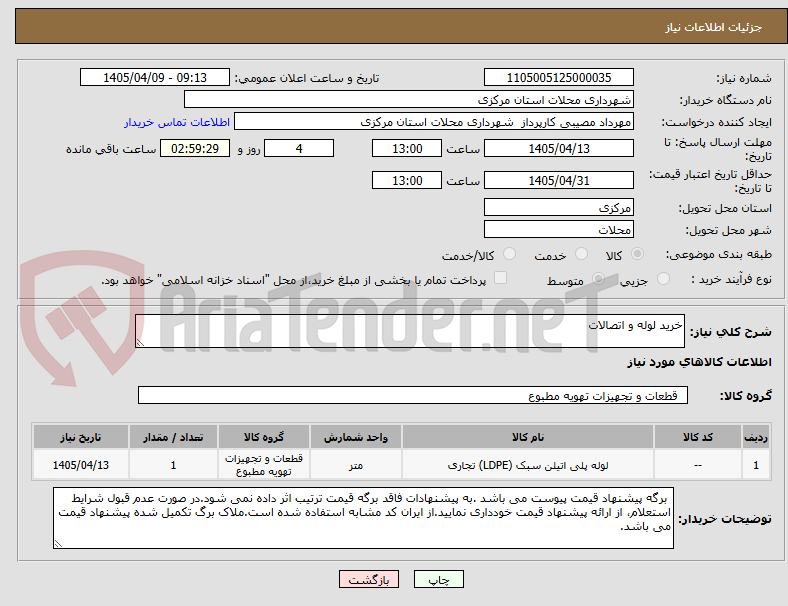788x606 pixels.
Task: Click the delivery province field مرکزی
Action: (559, 207)
